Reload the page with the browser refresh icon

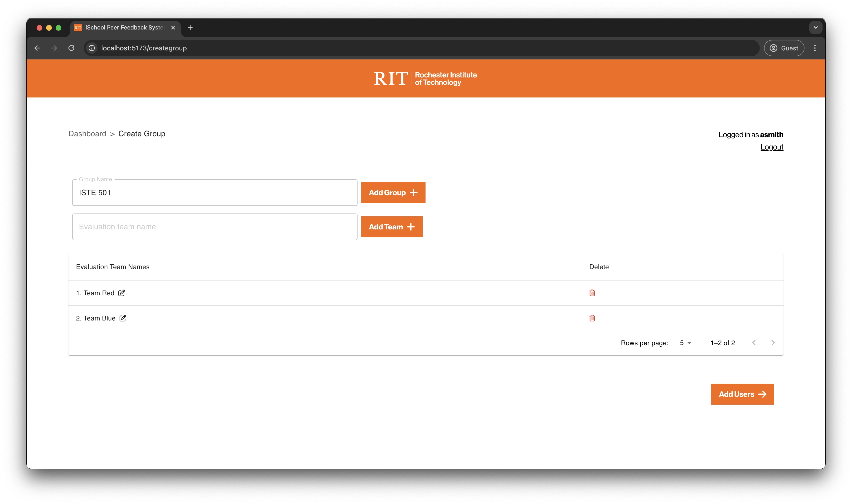point(71,48)
